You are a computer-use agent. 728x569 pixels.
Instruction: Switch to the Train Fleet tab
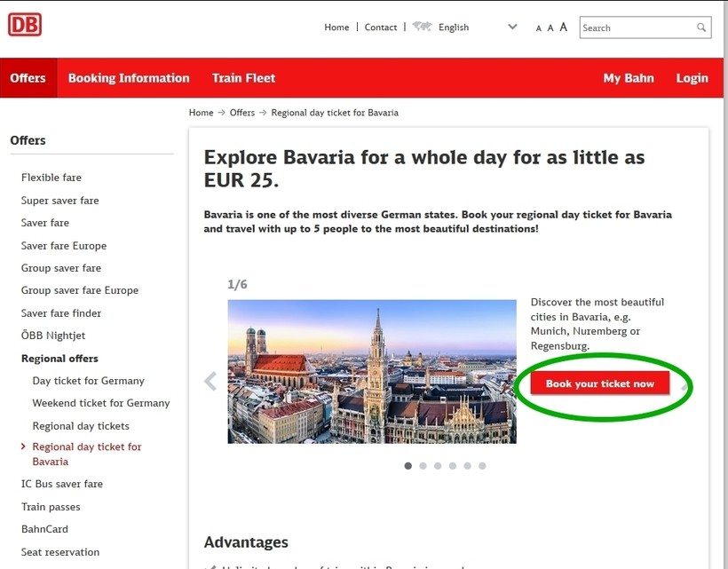pos(243,78)
